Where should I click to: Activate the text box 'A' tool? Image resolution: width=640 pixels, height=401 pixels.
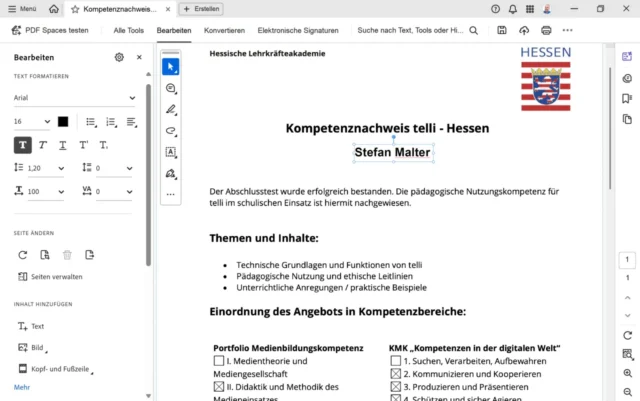pos(171,152)
